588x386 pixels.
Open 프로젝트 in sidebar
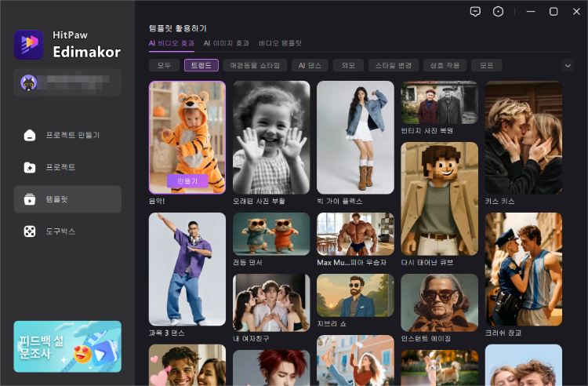click(x=67, y=167)
